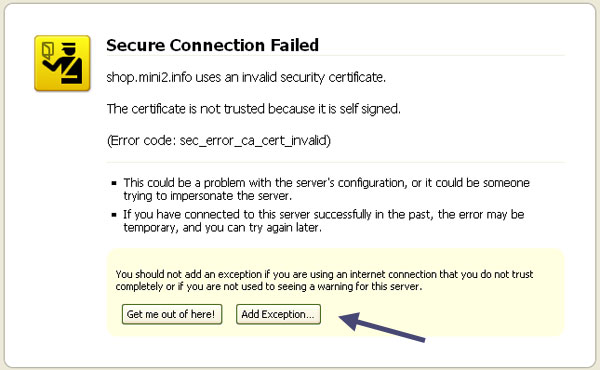Viewport: 600px width, 370px height.
Task: Click the square bullet before "This could be"
Action: (x=114, y=183)
